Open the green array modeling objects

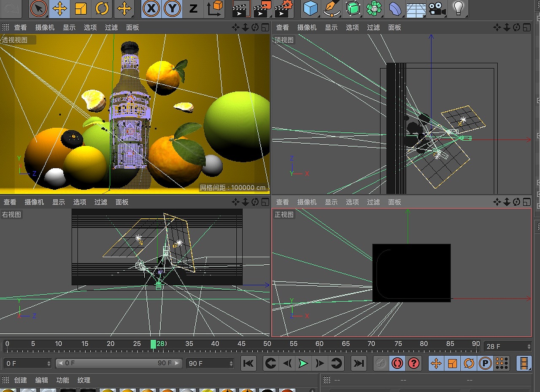[x=374, y=8]
